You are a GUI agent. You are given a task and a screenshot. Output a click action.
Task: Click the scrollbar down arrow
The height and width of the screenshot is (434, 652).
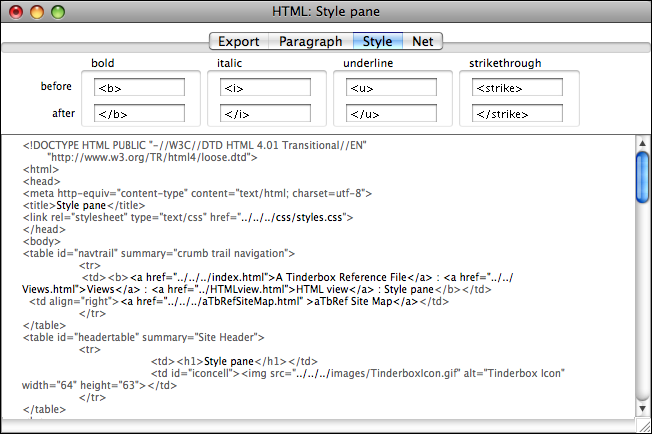pyautogui.click(x=642, y=409)
